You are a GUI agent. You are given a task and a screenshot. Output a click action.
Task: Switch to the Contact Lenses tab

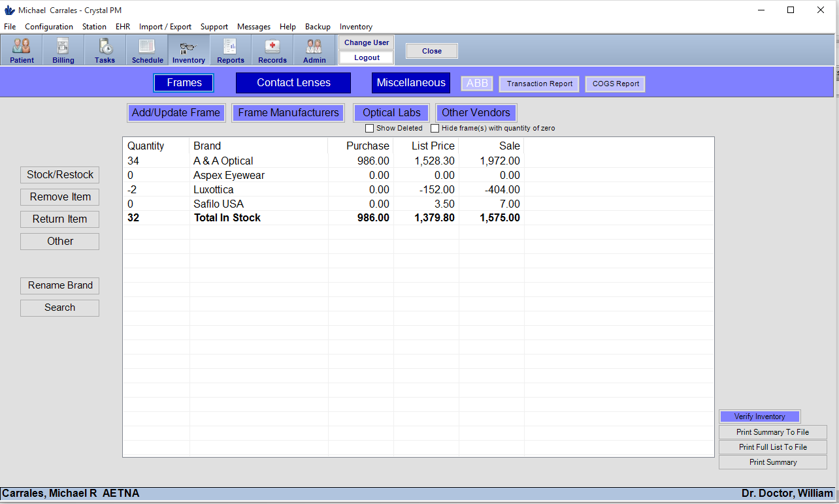(x=293, y=83)
